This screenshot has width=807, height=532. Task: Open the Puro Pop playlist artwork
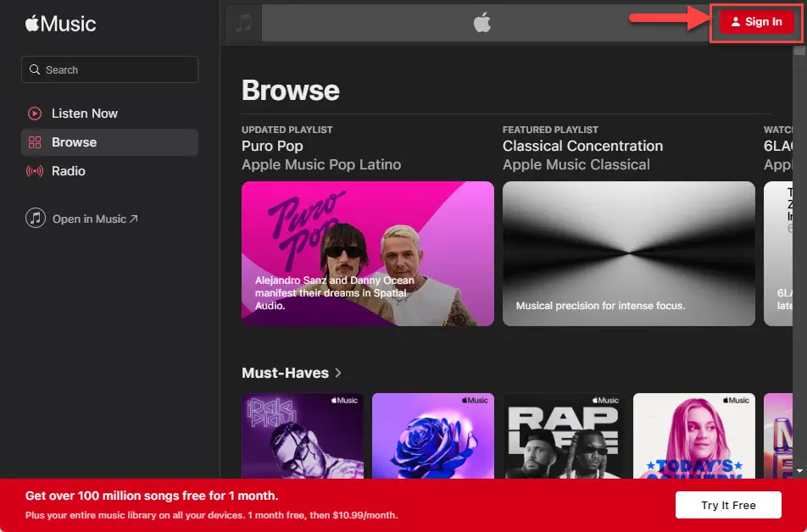click(368, 253)
